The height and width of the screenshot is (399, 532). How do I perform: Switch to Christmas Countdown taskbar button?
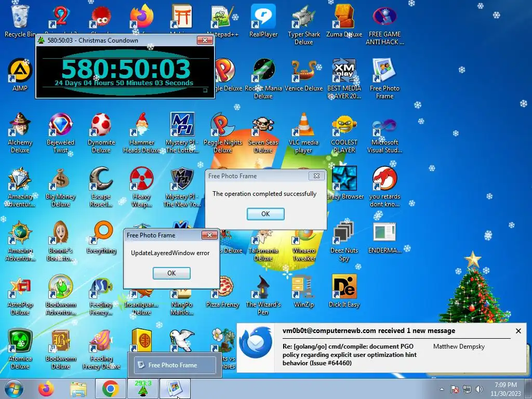[x=142, y=389]
